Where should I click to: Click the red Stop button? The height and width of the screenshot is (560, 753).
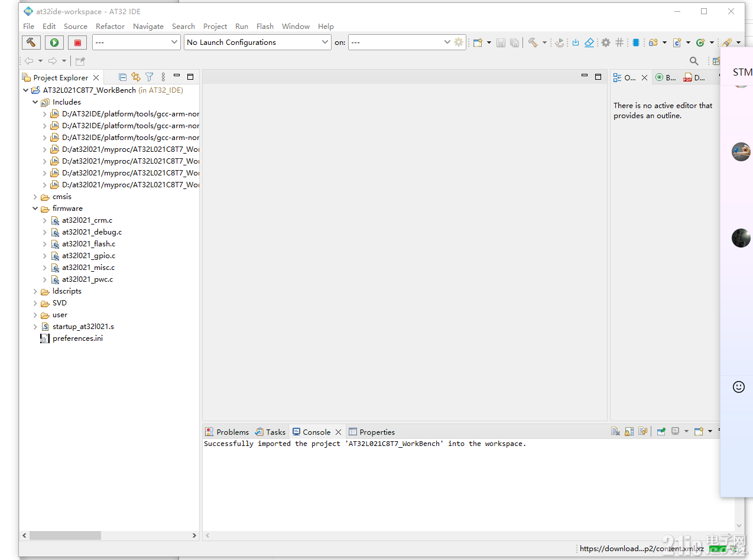77,42
